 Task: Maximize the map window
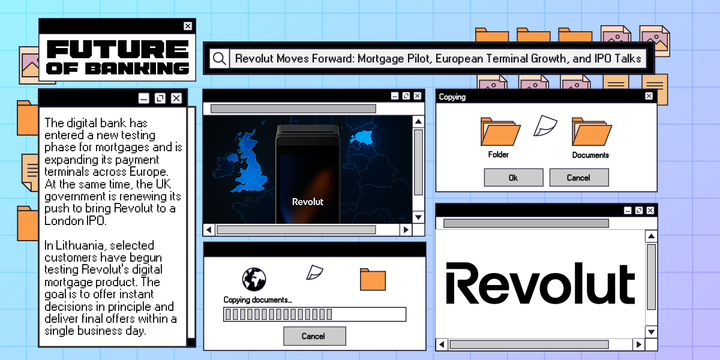pyautogui.click(x=405, y=96)
